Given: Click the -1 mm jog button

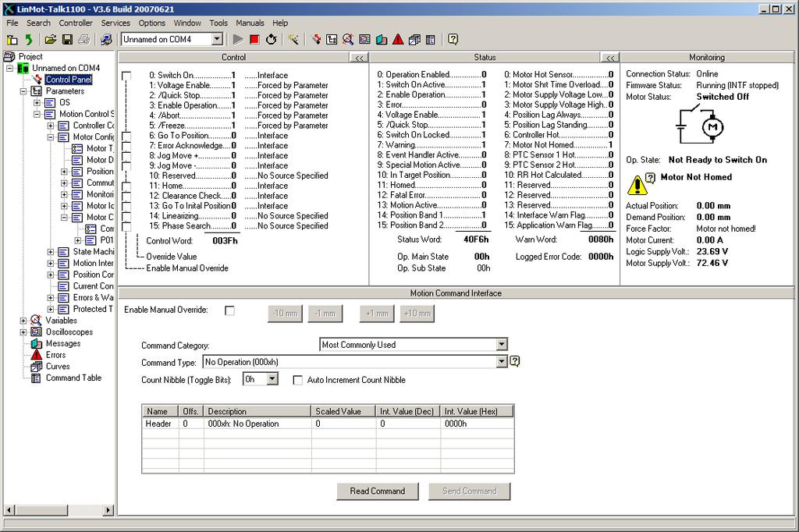Looking at the screenshot, I should (325, 314).
